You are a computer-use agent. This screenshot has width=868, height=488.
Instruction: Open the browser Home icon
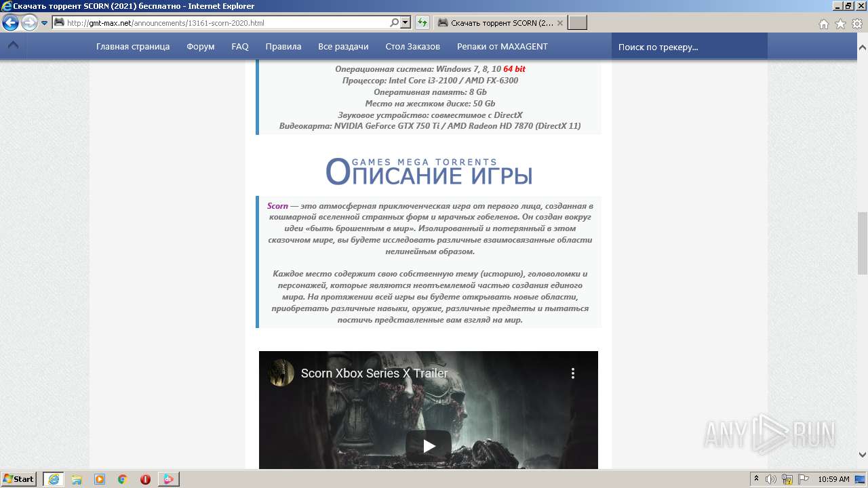tap(823, 24)
